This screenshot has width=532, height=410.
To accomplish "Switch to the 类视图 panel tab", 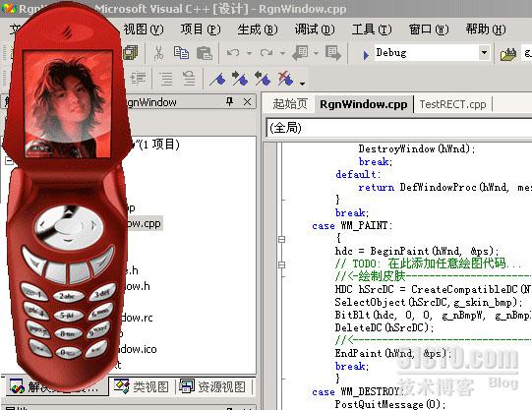I will (142, 386).
